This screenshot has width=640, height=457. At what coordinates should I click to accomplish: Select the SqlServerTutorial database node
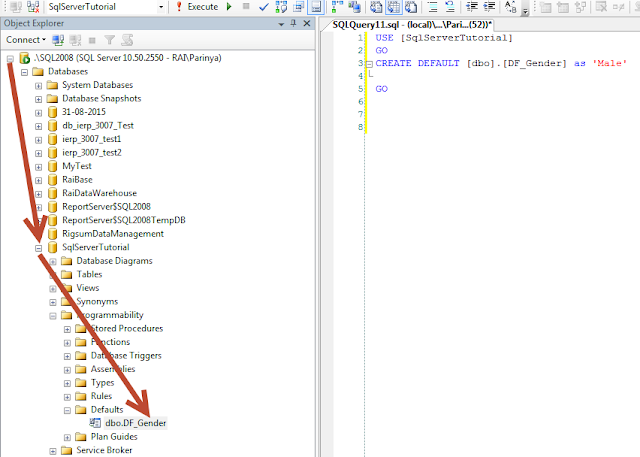click(96, 247)
